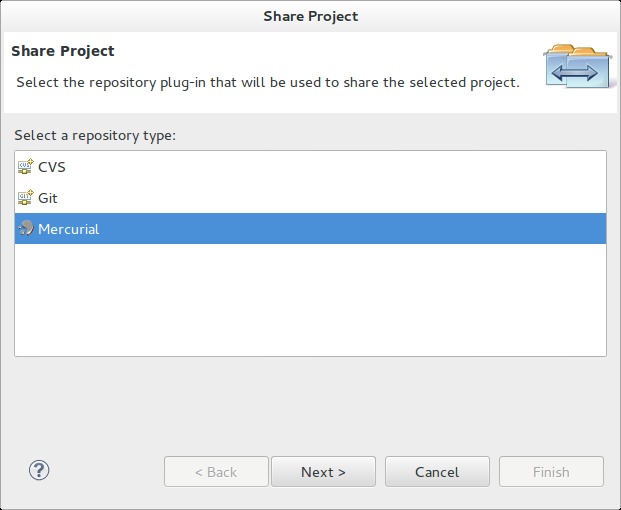This screenshot has height=510, width=621.
Task: Click the < Back button
Action: click(x=216, y=472)
